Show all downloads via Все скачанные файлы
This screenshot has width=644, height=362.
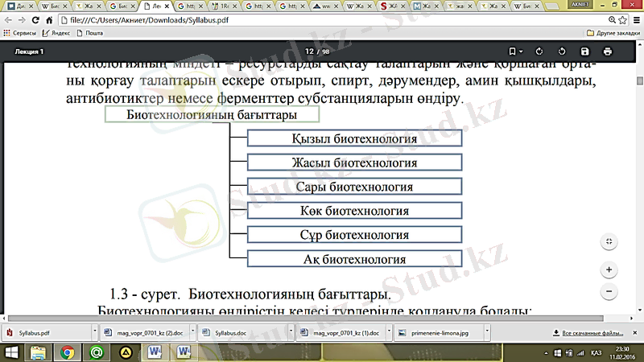[588, 333]
